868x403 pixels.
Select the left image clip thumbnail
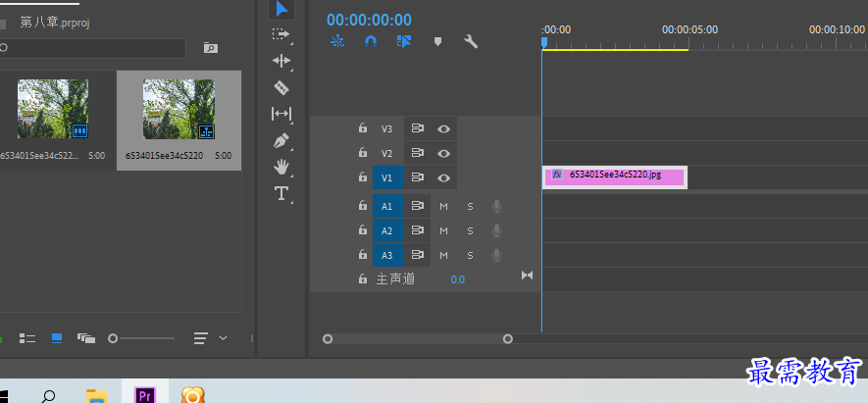click(53, 109)
